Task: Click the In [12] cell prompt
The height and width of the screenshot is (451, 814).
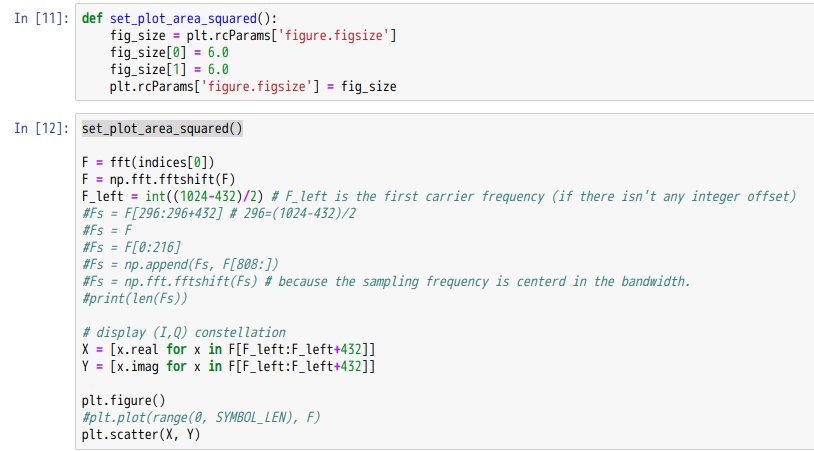Action: point(41,128)
